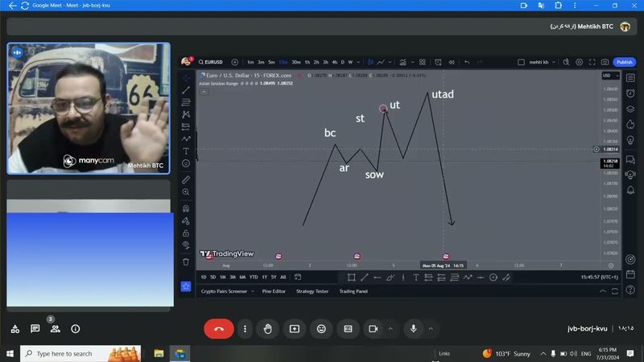Open the Strategy Tester tab
Image resolution: width=644 pixels, height=362 pixels.
pos(312,291)
